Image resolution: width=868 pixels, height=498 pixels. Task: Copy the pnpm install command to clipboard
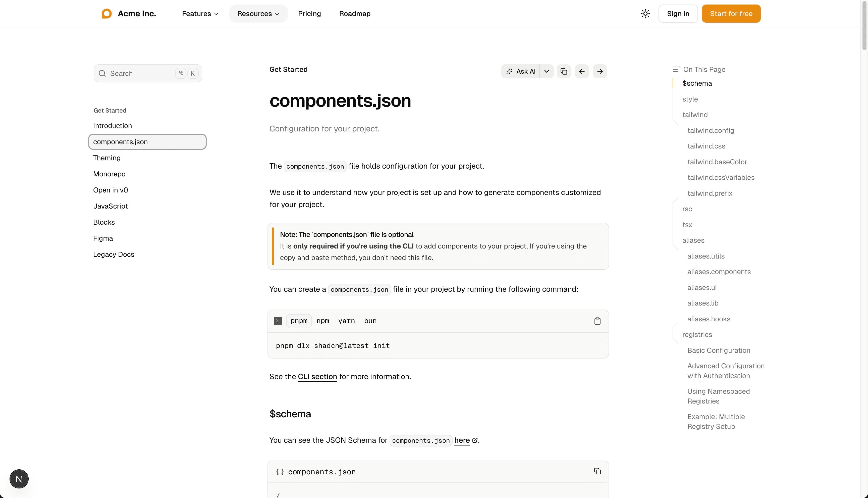597,321
